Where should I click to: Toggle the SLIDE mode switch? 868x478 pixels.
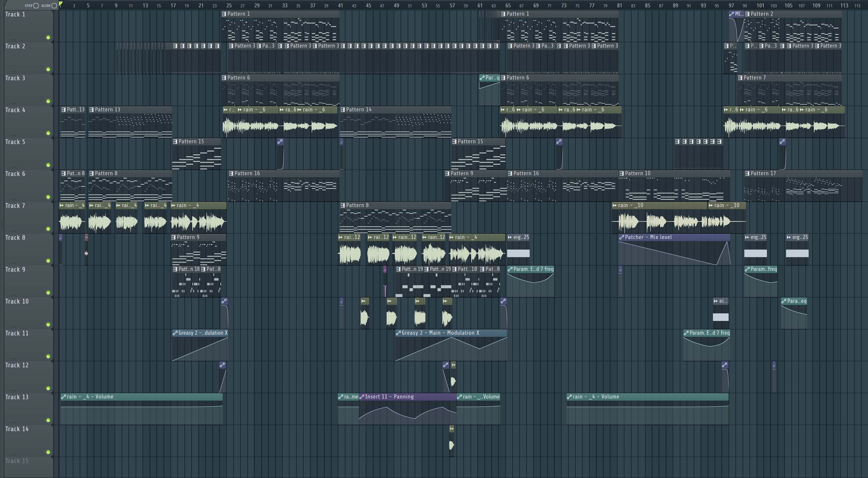click(x=54, y=5)
